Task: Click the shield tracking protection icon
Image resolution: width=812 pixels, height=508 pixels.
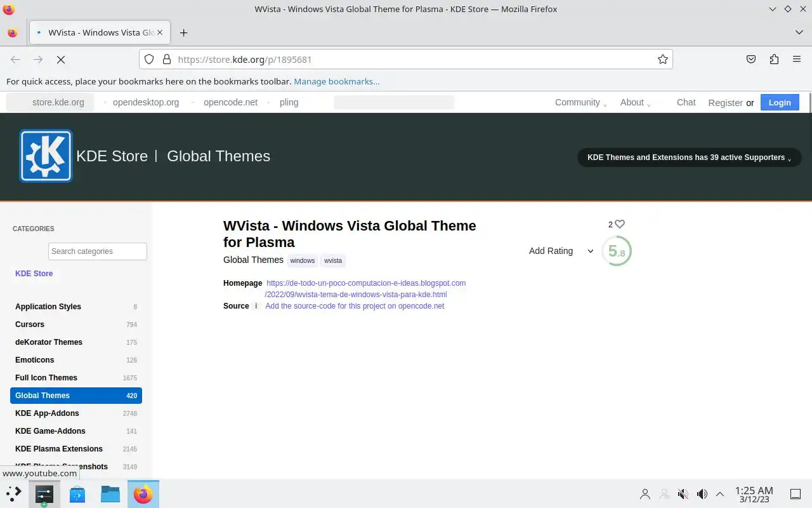Action: (149, 59)
